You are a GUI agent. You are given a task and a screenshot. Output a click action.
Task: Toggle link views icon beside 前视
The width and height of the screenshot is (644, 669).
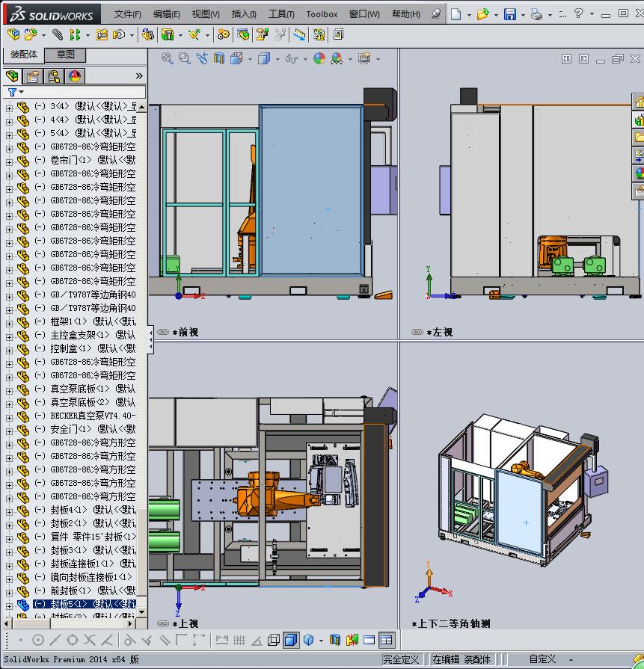coord(163,332)
